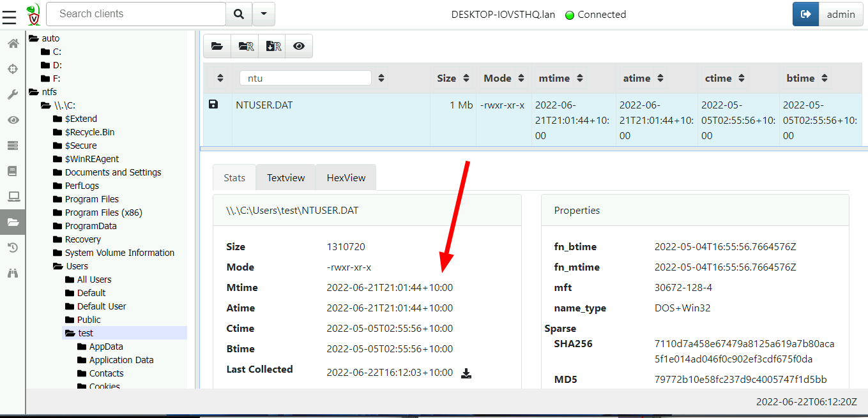This screenshot has width=868, height=418.
Task: Download file next to Last Collected time
Action: (x=466, y=373)
